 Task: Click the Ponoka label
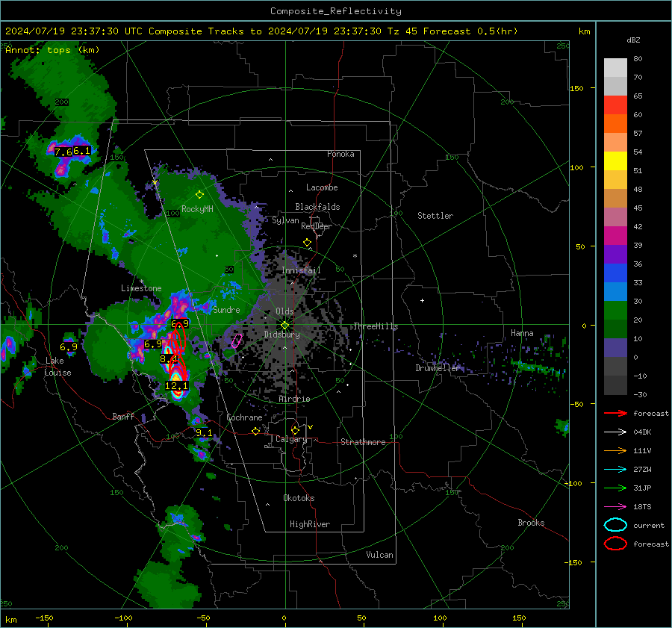tap(340, 154)
